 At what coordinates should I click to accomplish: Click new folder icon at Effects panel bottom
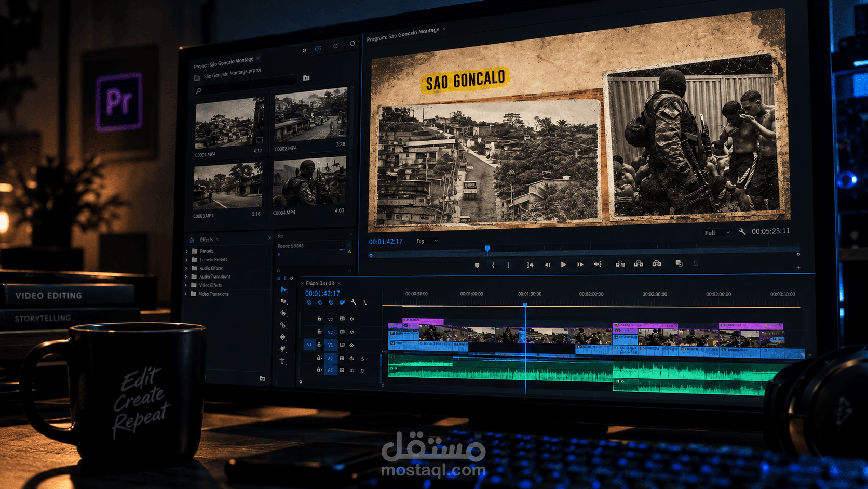(262, 379)
